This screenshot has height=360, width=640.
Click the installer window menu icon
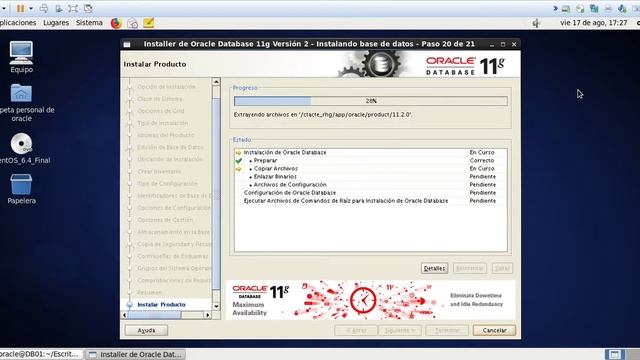127,44
